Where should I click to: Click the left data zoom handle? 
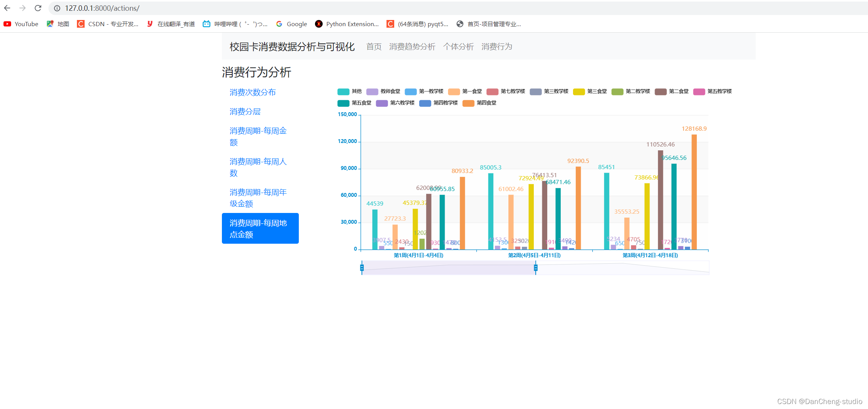362,268
